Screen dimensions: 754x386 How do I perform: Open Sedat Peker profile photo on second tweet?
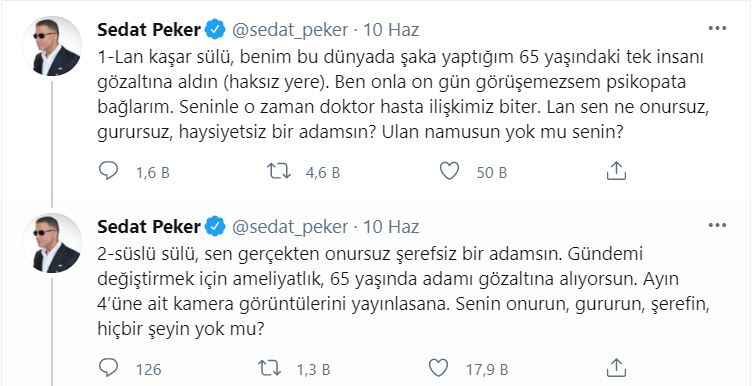(52, 243)
